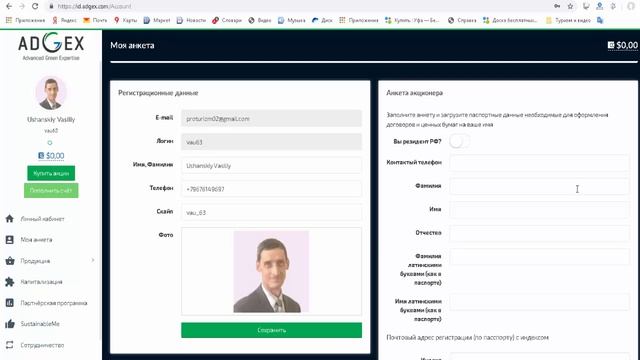Click the browser back arrow

pos(9,6)
